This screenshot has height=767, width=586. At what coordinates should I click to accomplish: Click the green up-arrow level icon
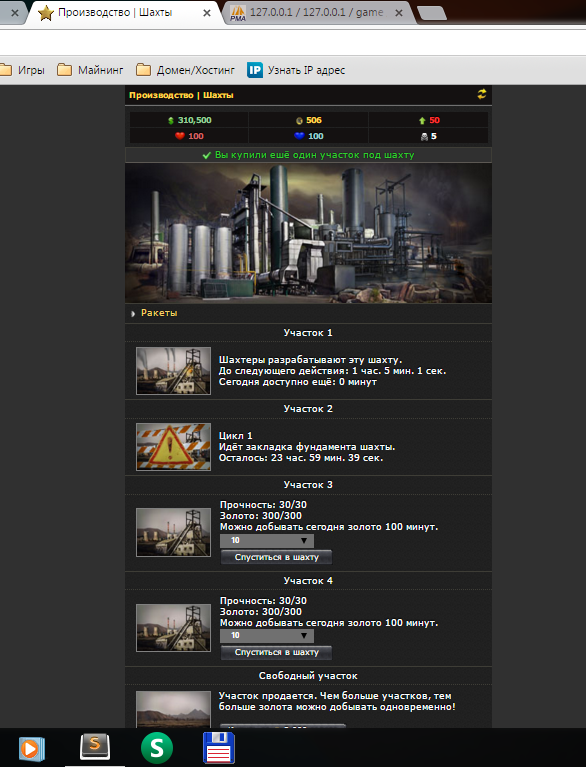(422, 120)
